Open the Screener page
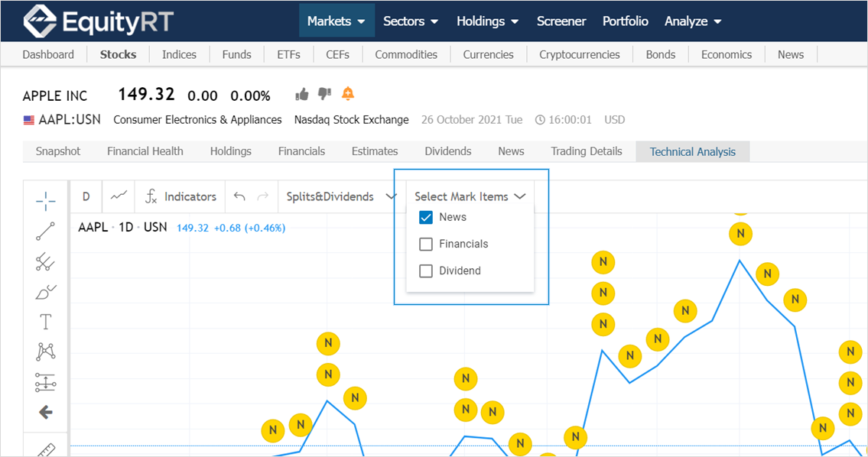 point(561,21)
